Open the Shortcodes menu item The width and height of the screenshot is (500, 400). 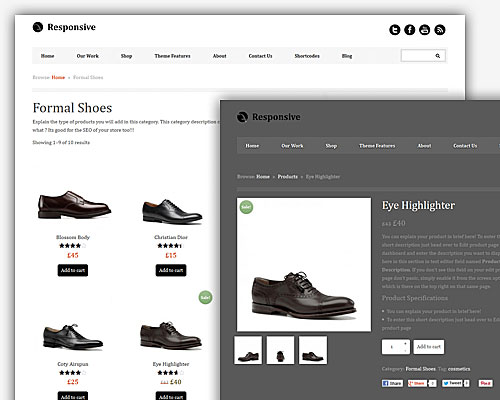307,56
